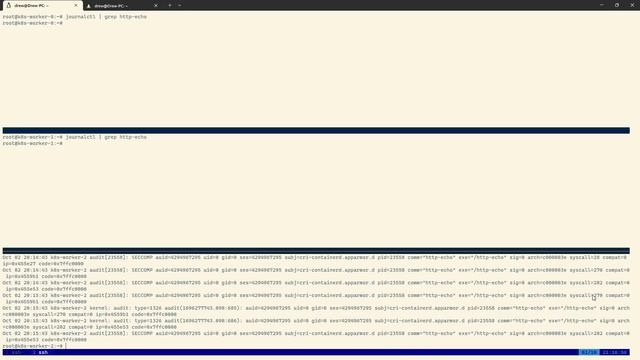The height and width of the screenshot is (360, 640).
Task: Maximize the terminal window
Action: [617, 5]
